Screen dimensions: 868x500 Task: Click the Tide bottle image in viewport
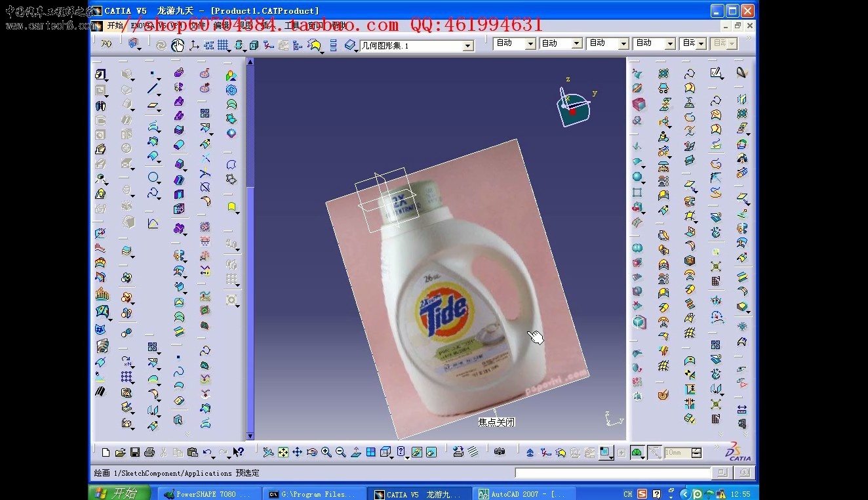point(457,289)
